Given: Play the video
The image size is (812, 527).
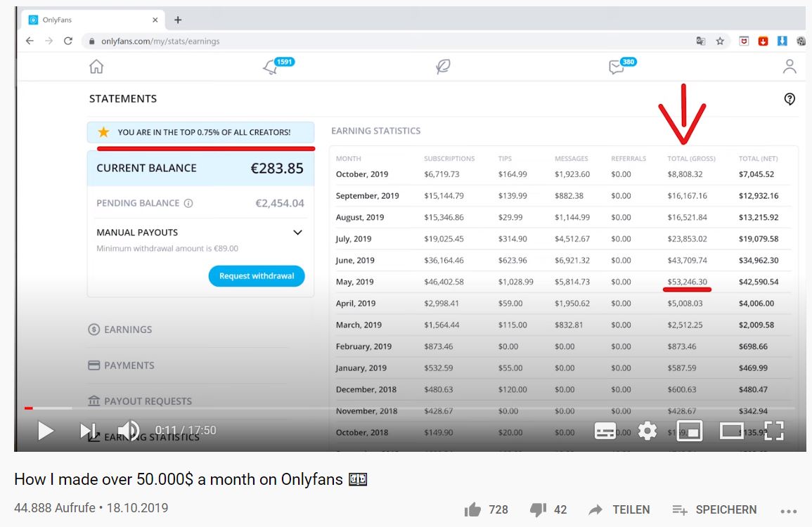Looking at the screenshot, I should click(45, 431).
